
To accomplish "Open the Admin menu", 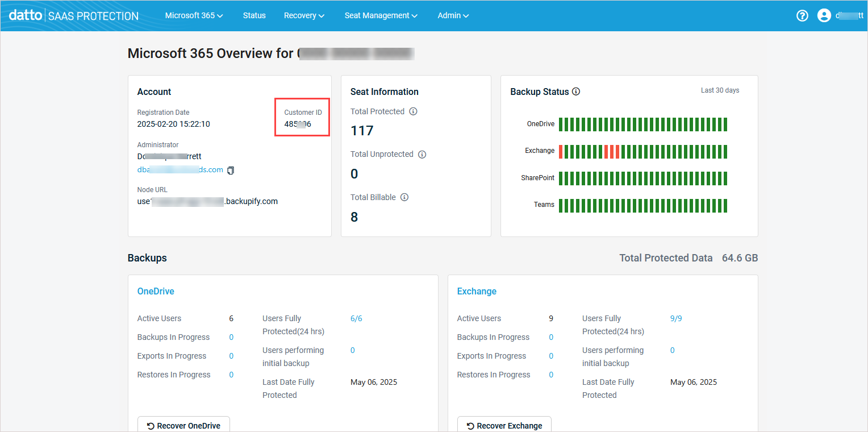I will [453, 15].
